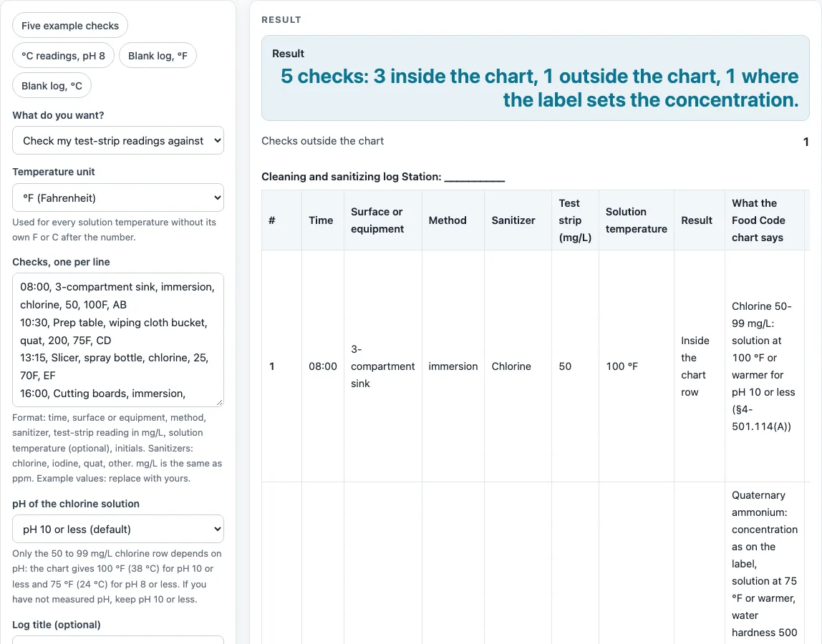The width and height of the screenshot is (822, 644).
Task: Click the row number 1 cell
Action: click(x=281, y=366)
